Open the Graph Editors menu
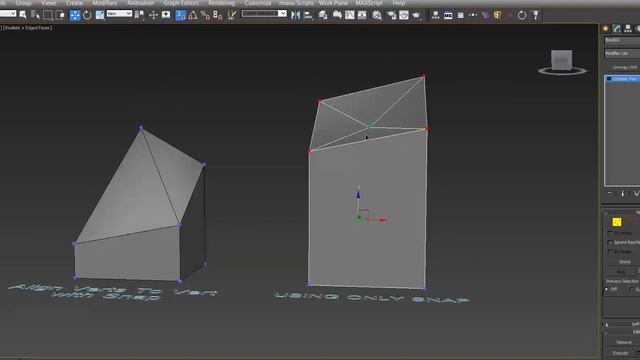Screen dimensions: 640x360 (181, 3)
